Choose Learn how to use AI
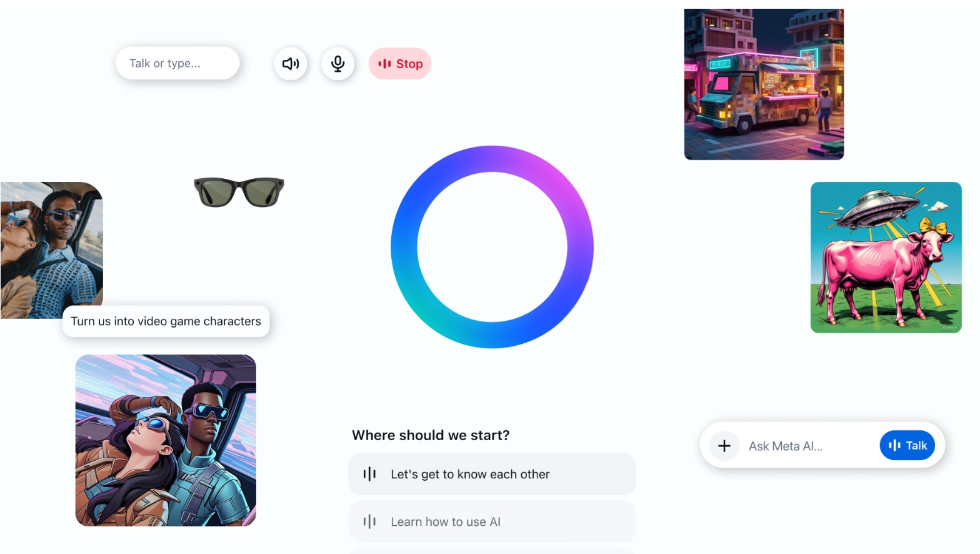 [492, 521]
